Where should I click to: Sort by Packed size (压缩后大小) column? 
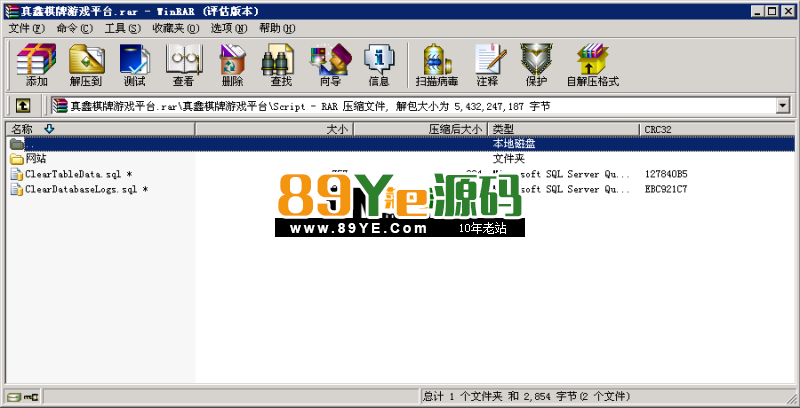(421, 130)
